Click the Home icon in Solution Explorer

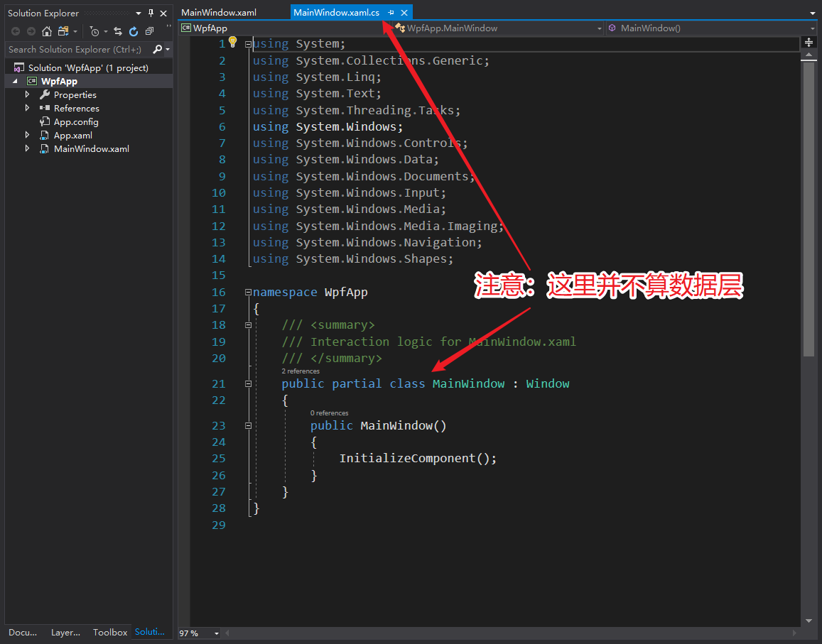pyautogui.click(x=47, y=31)
